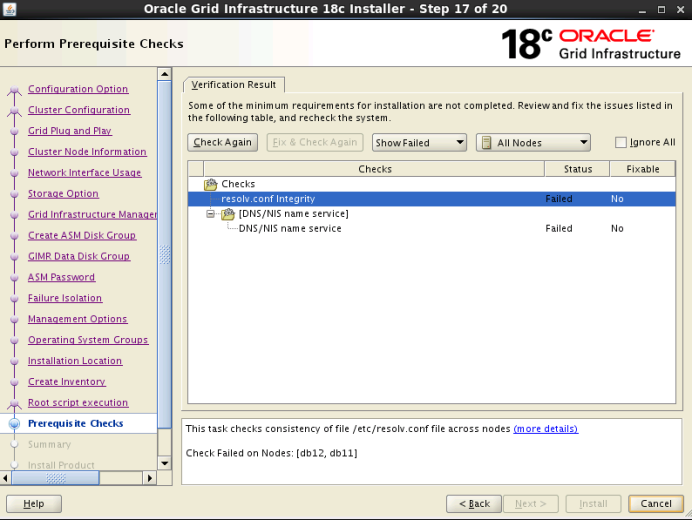
Task: Go to Cluster Configuration step
Action: tap(79, 110)
